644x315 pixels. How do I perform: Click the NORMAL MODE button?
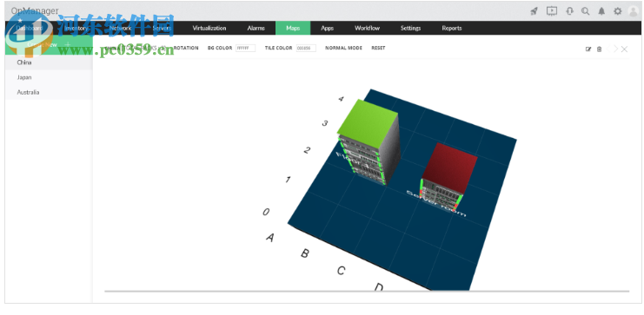344,48
